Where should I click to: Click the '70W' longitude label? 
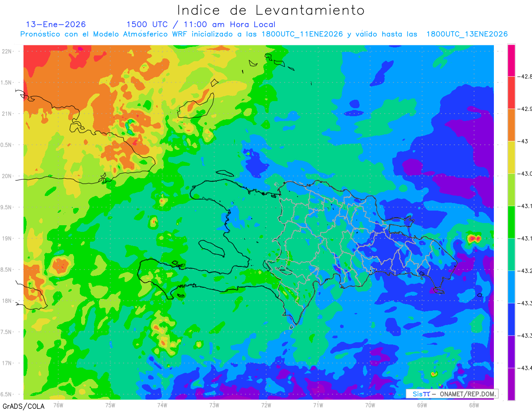click(x=370, y=405)
